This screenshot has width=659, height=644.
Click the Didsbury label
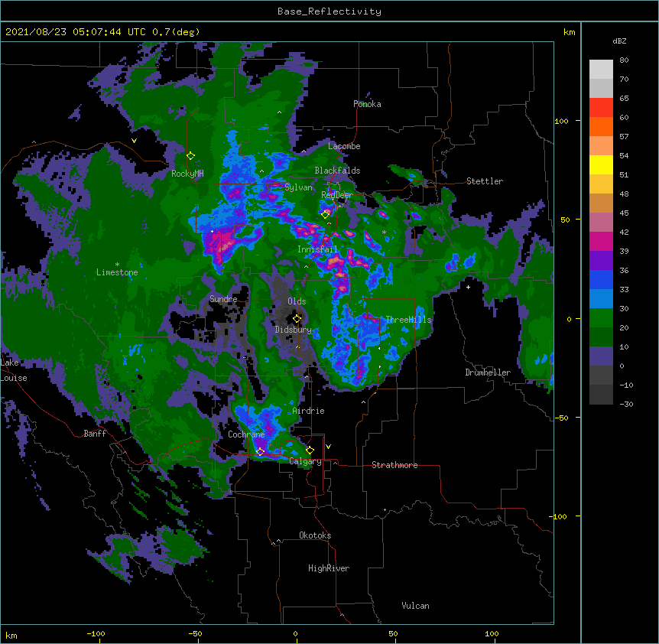pyautogui.click(x=293, y=330)
